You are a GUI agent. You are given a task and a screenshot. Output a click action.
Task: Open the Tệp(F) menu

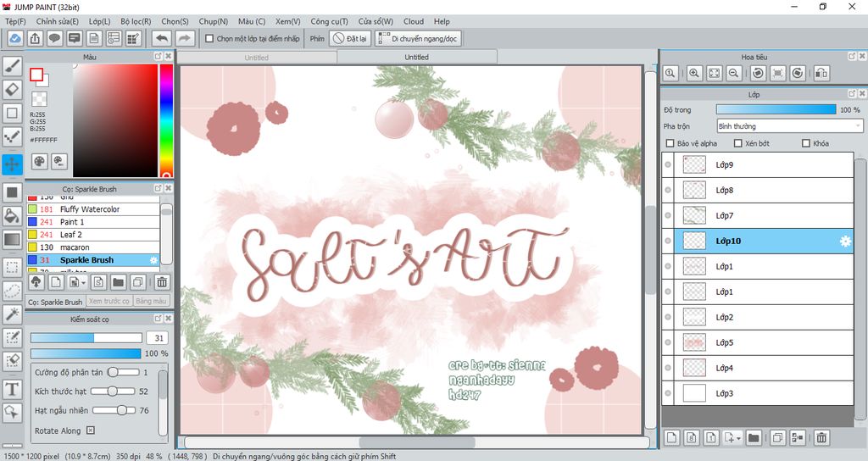15,21
